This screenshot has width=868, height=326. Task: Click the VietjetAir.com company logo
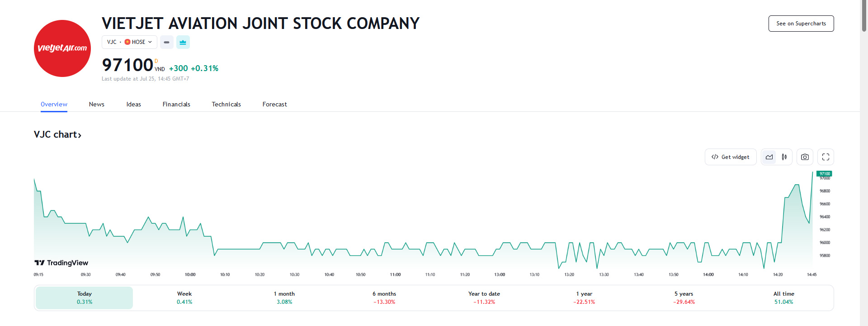(x=62, y=48)
